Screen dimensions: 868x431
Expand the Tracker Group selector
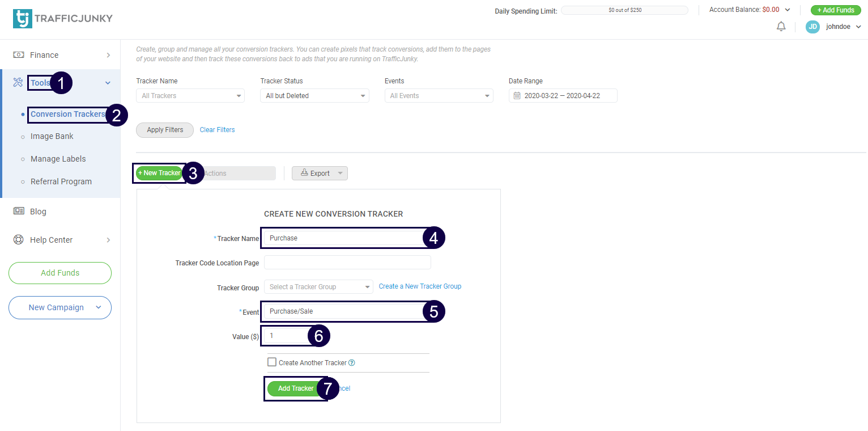[318, 287]
